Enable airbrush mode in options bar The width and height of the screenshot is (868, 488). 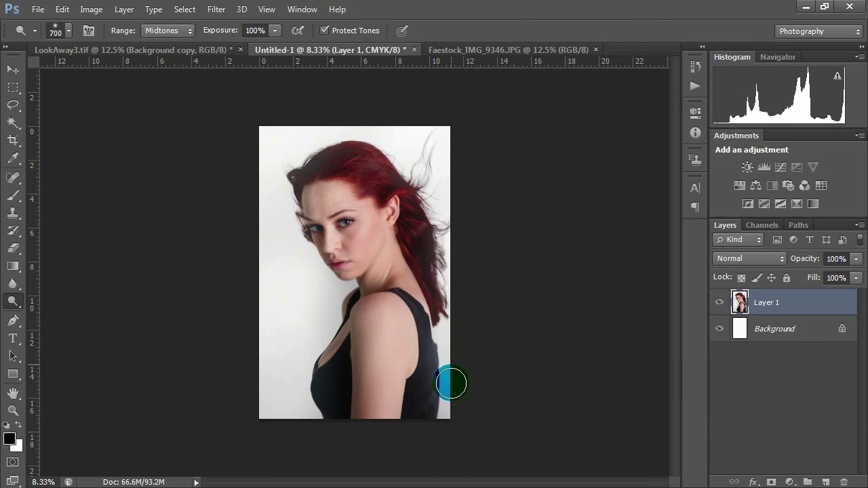pos(297,30)
